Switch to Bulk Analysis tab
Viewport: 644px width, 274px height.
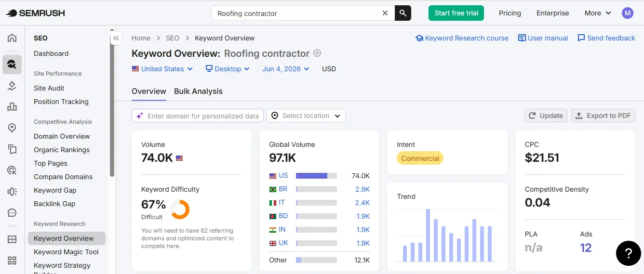click(198, 91)
